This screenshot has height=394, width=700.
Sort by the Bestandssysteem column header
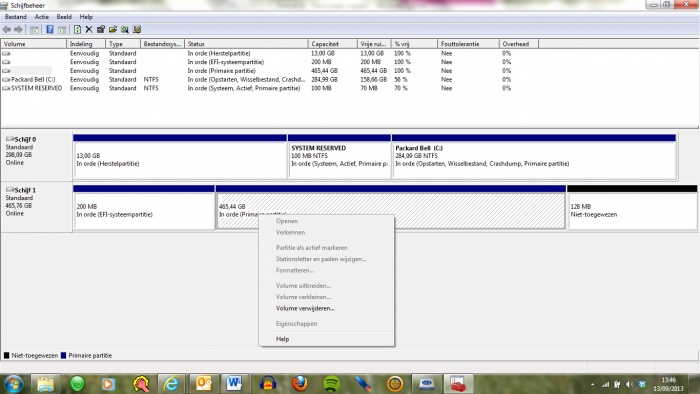(162, 44)
